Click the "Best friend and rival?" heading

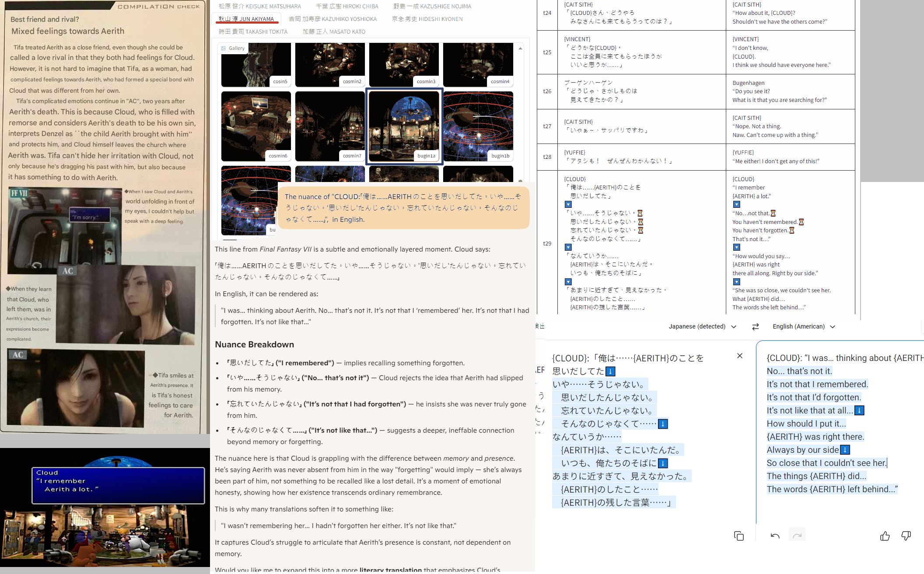[45, 19]
